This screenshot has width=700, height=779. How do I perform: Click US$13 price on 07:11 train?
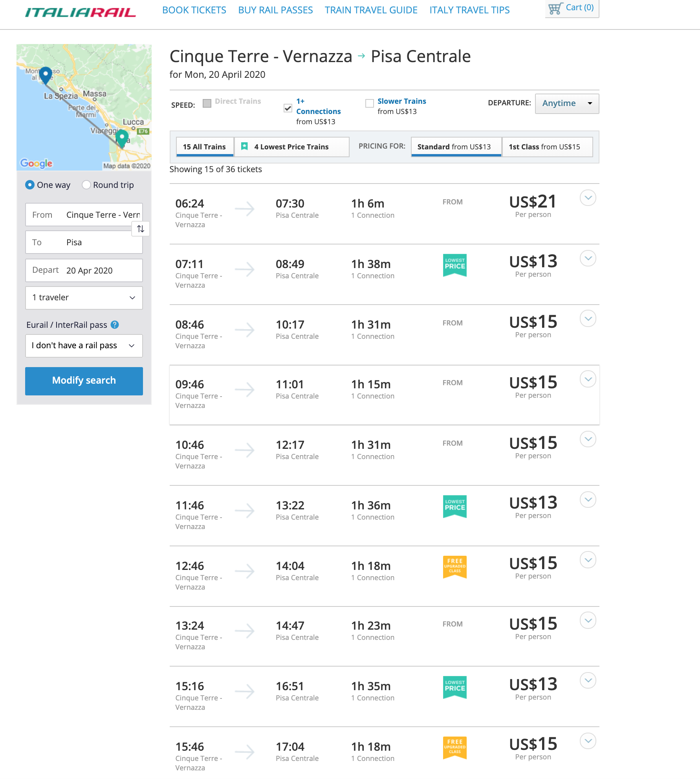coord(533,261)
